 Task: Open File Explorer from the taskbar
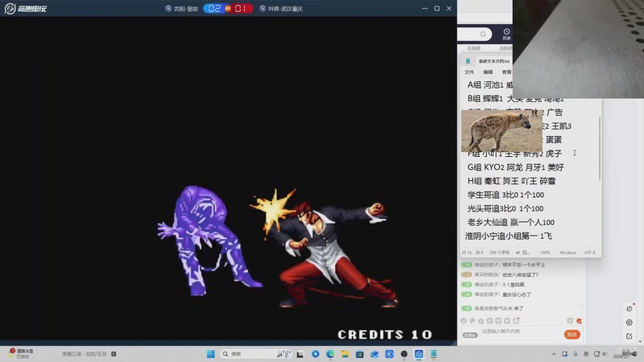click(x=345, y=354)
